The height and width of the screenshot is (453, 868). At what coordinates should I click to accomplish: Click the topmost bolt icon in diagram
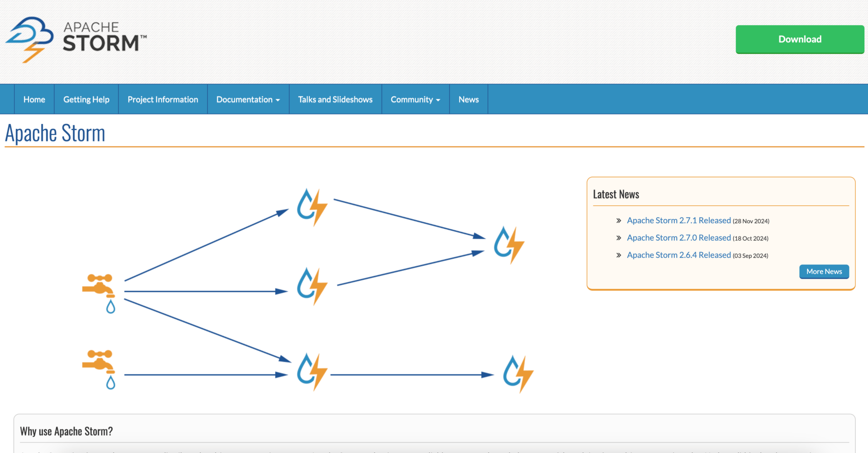click(312, 207)
